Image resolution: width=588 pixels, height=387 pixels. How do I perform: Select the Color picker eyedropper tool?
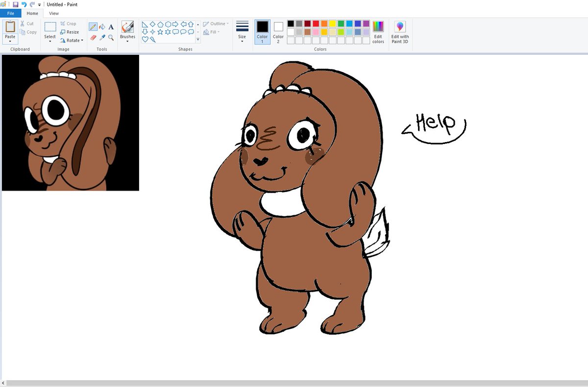click(x=102, y=37)
